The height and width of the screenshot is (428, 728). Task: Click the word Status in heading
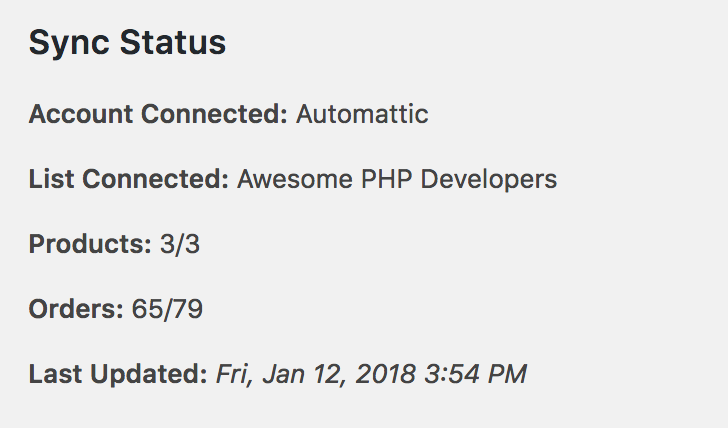(173, 42)
